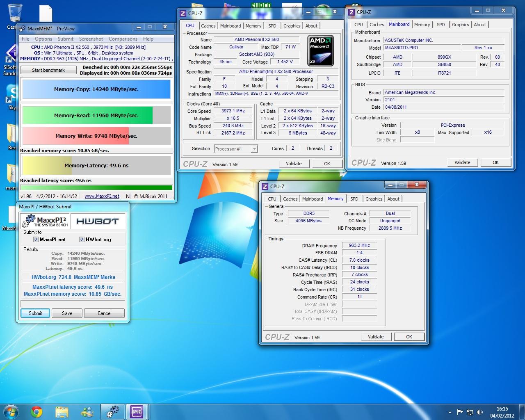The height and width of the screenshot is (420, 525).
Task: Click the Memory-Read result bar
Action: [x=96, y=115]
